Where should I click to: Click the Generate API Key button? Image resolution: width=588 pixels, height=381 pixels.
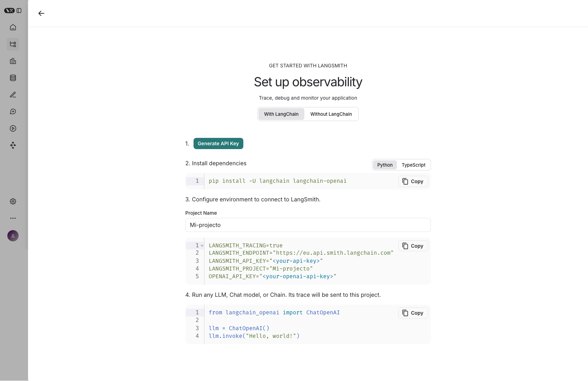point(218,143)
